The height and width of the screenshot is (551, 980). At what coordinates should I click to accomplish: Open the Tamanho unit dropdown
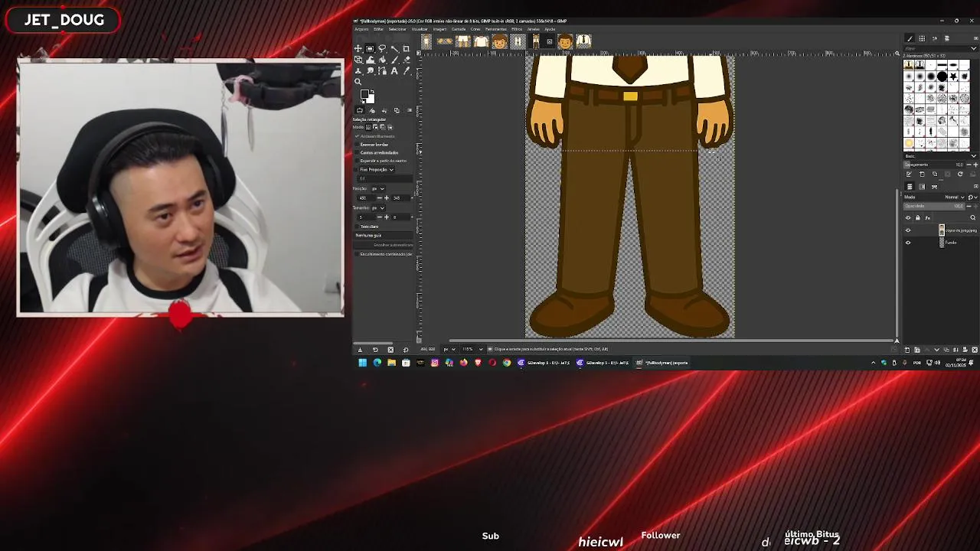click(x=377, y=208)
